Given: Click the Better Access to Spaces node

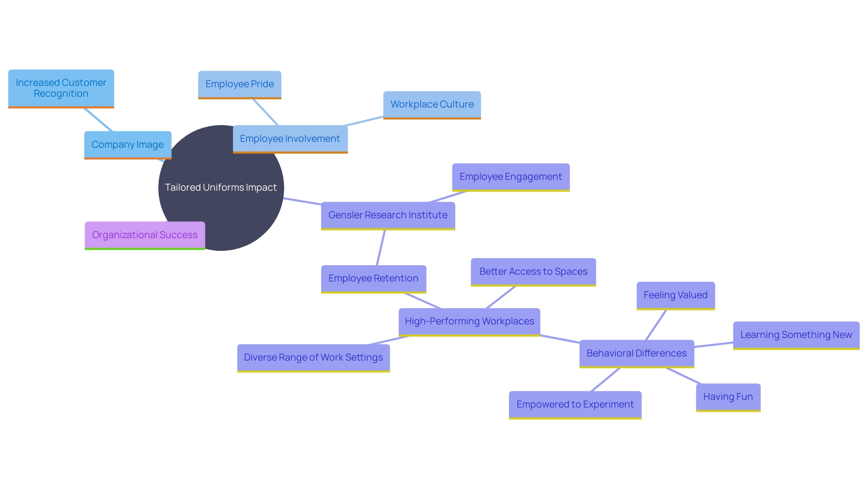Looking at the screenshot, I should (x=533, y=271).
